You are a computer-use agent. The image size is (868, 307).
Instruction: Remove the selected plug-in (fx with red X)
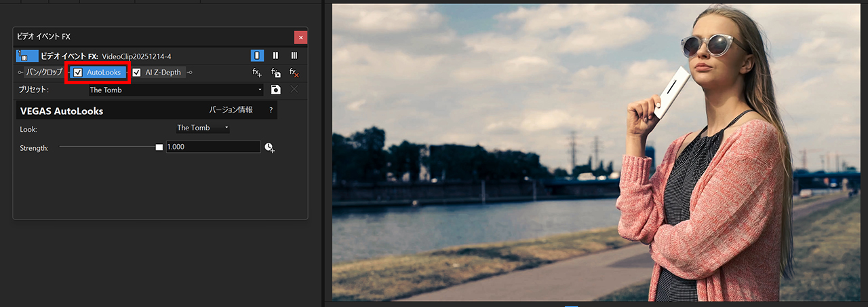(x=294, y=73)
